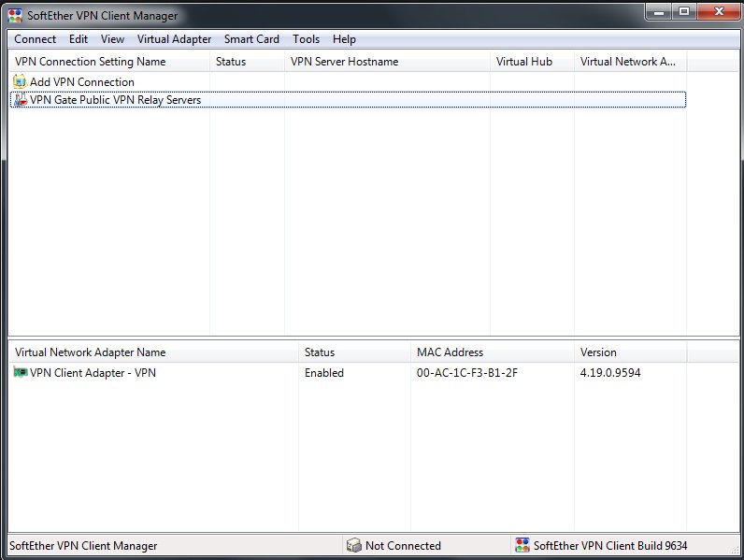Select the Add VPN Connection entry text
744x560 pixels.
pos(82,82)
